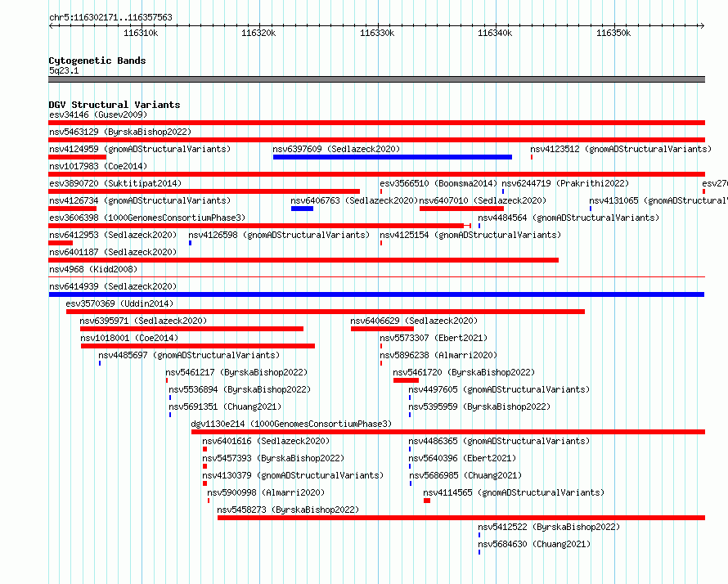Click the DGV Structural Variants track title
Image resolution: width=728 pixels, height=584 pixels.
tap(115, 105)
